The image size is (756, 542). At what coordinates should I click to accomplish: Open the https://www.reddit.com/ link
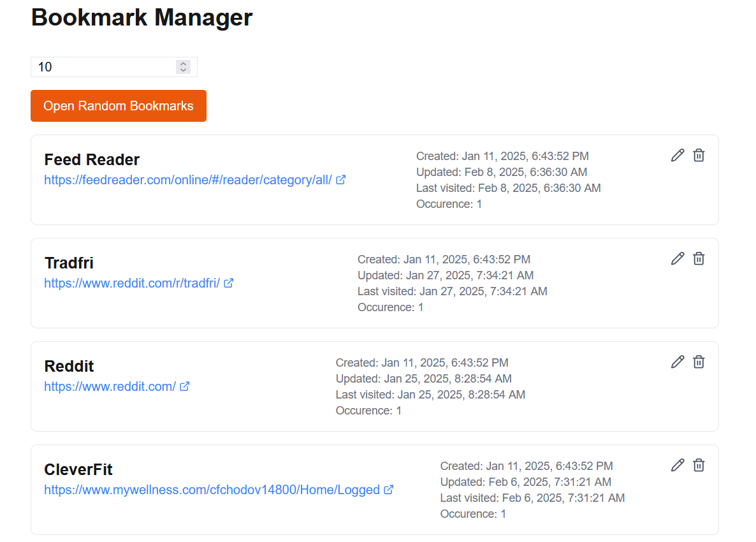(110, 386)
